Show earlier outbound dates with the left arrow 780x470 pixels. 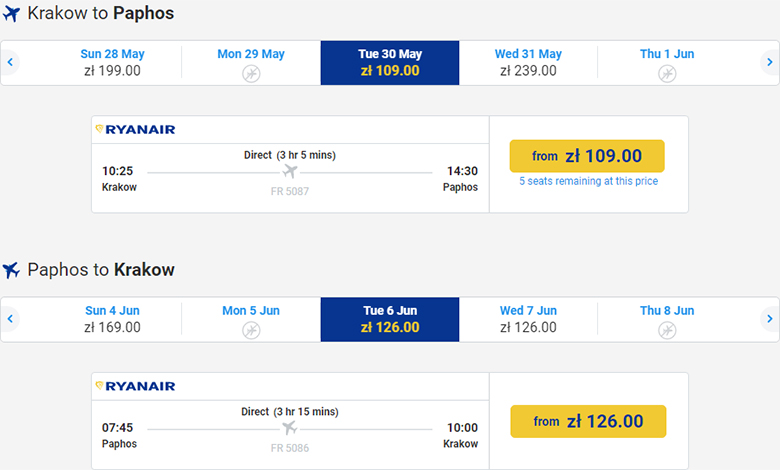10,63
